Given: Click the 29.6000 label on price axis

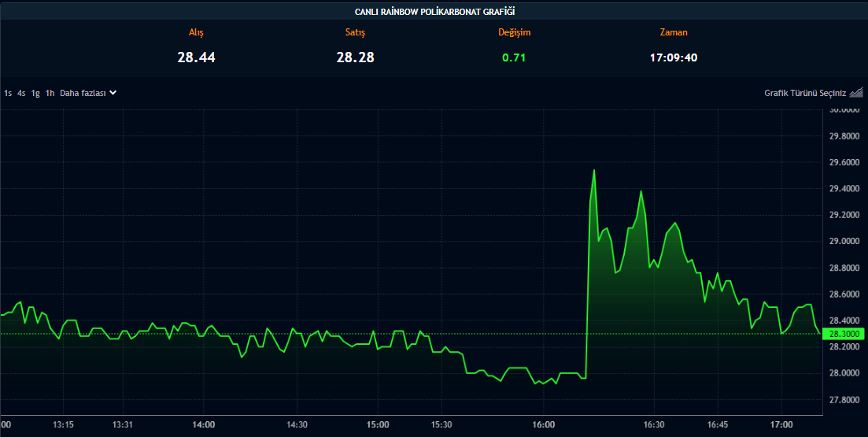Looking at the screenshot, I should (844, 163).
